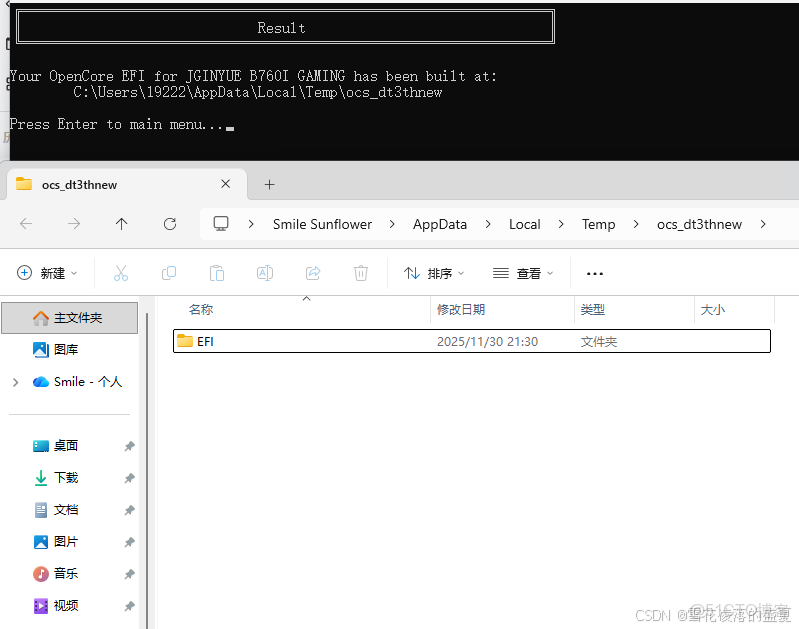
Task: Open 音乐 (Music) in sidebar
Action: [x=56, y=574]
